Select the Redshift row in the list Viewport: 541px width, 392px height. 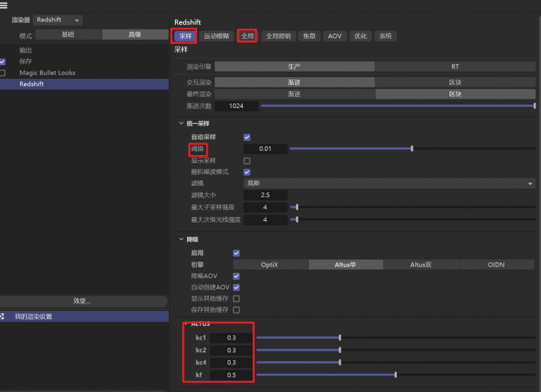point(84,84)
